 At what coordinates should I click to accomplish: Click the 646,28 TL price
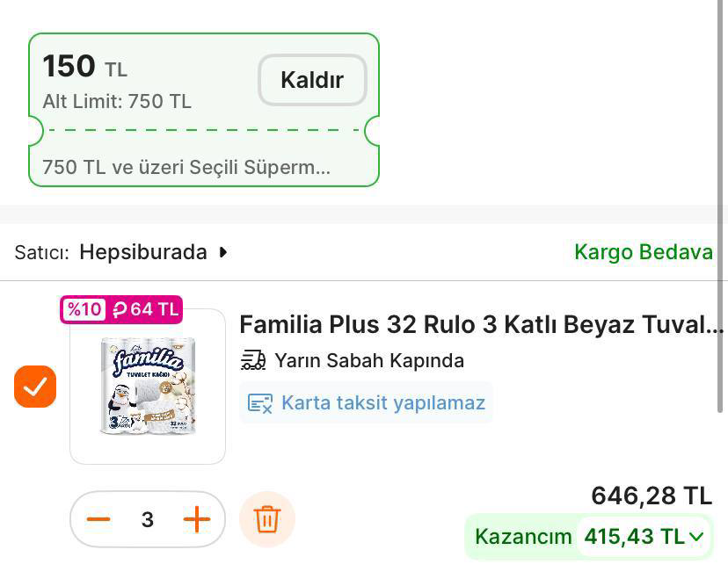[652, 496]
